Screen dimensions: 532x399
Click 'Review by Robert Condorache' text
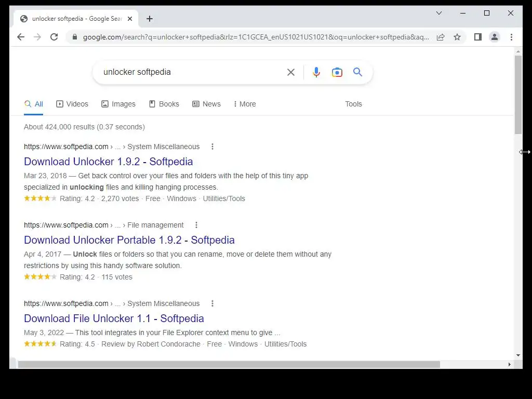[x=151, y=344]
